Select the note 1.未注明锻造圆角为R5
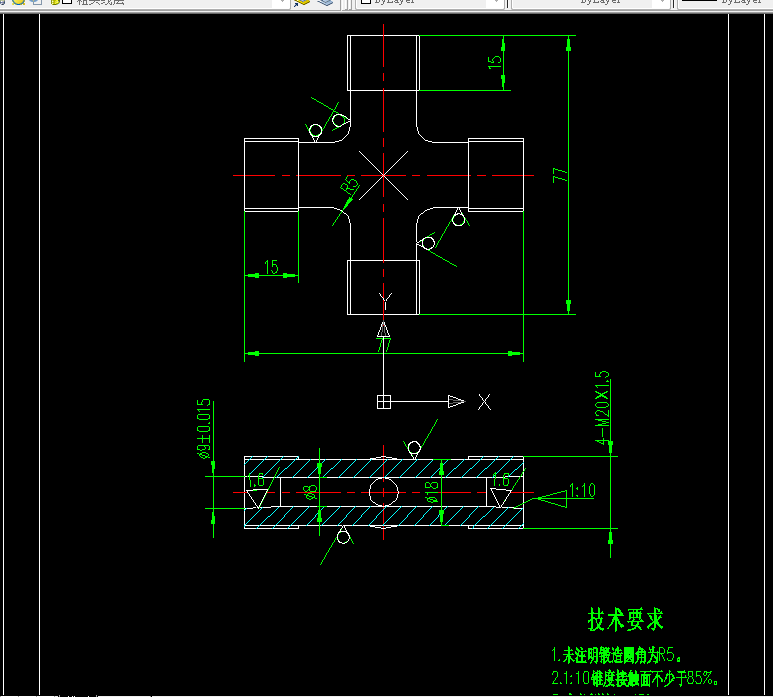The width and height of the screenshot is (773, 697). 617,655
